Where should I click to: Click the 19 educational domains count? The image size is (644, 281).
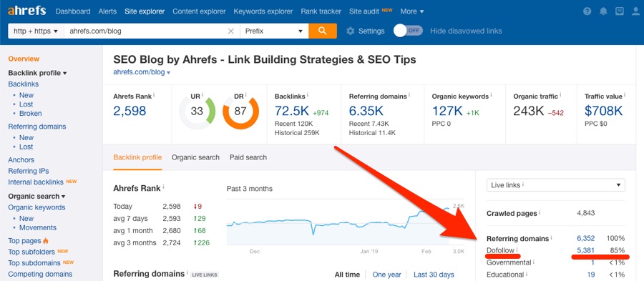(591, 275)
